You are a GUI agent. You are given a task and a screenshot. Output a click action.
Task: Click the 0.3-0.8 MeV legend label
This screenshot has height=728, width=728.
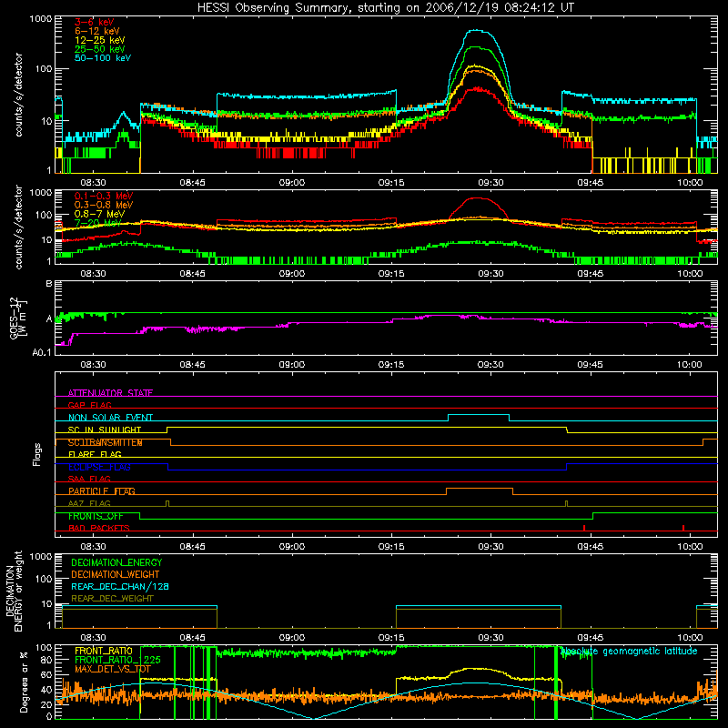coord(104,205)
